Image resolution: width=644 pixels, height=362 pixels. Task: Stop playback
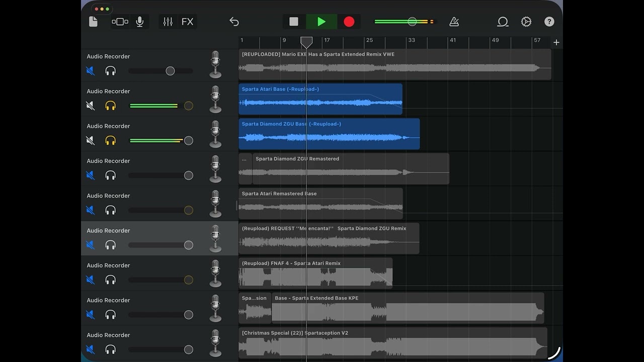pyautogui.click(x=294, y=22)
